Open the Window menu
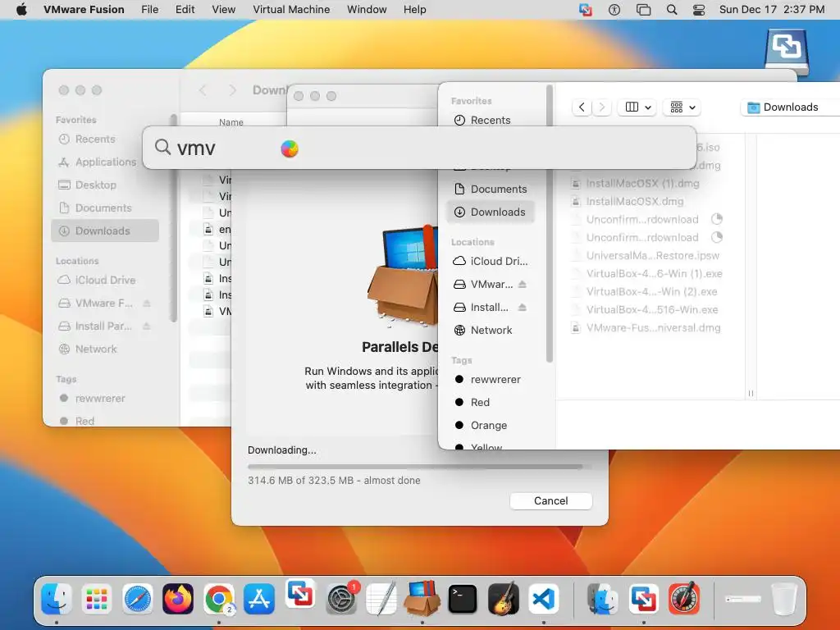This screenshot has width=840, height=630. pos(367,10)
